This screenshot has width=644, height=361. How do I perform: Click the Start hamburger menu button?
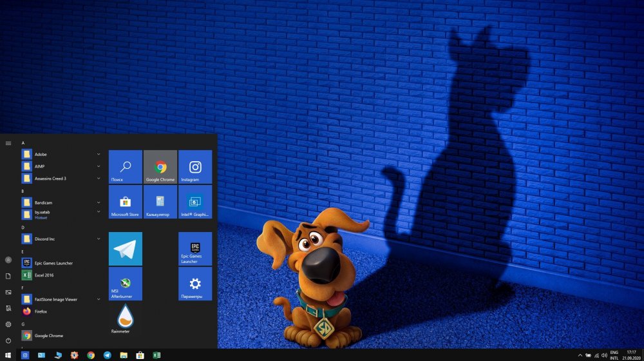point(8,143)
